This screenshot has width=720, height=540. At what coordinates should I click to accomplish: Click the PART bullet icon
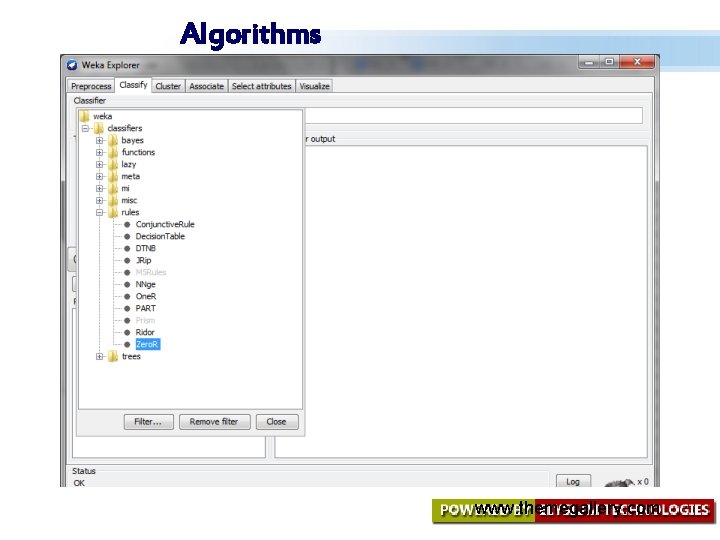(127, 309)
